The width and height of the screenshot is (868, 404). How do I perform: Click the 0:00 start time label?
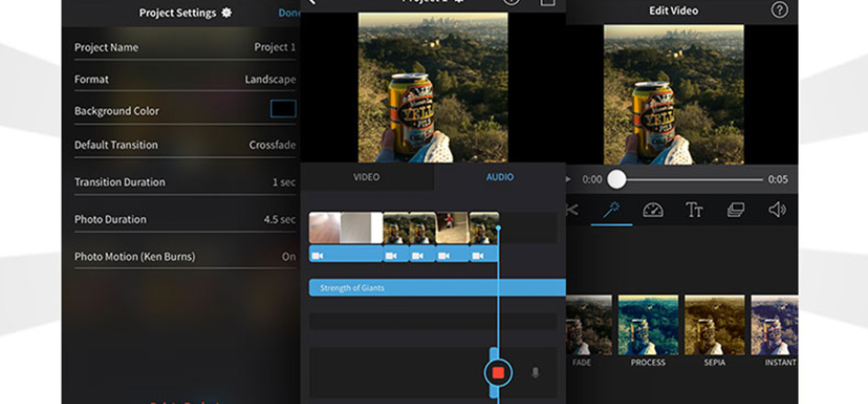[x=592, y=179]
